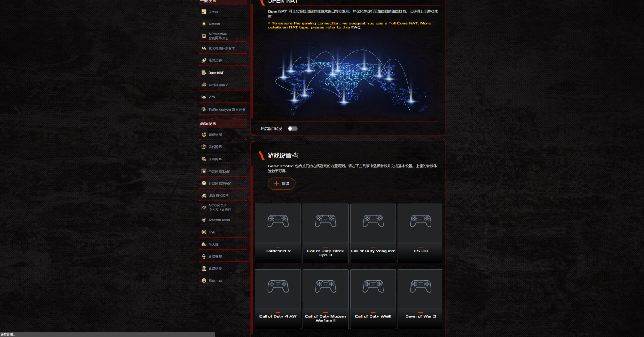This screenshot has height=337, width=644.
Task: Open the IPv6 settings page
Action: click(x=211, y=232)
